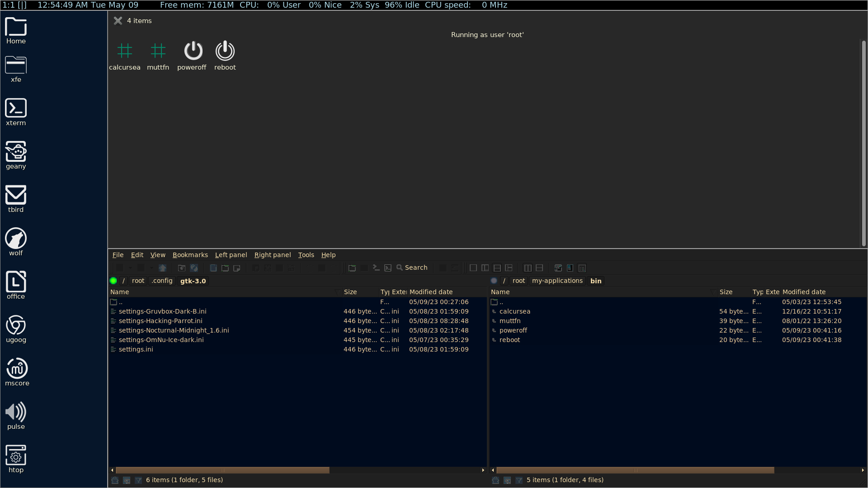
Task: Activate right panel grey focus indicator
Action: (x=494, y=281)
